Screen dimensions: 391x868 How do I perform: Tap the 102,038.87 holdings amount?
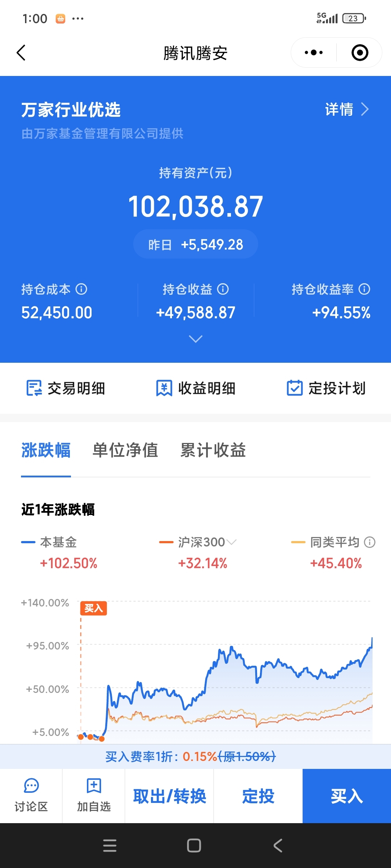coord(195,207)
